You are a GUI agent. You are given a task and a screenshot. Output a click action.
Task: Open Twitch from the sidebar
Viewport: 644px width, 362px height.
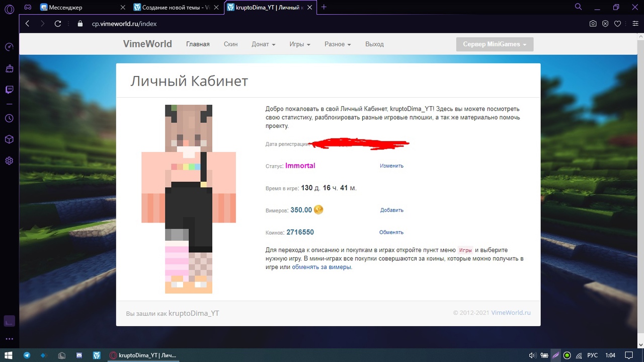click(9, 90)
